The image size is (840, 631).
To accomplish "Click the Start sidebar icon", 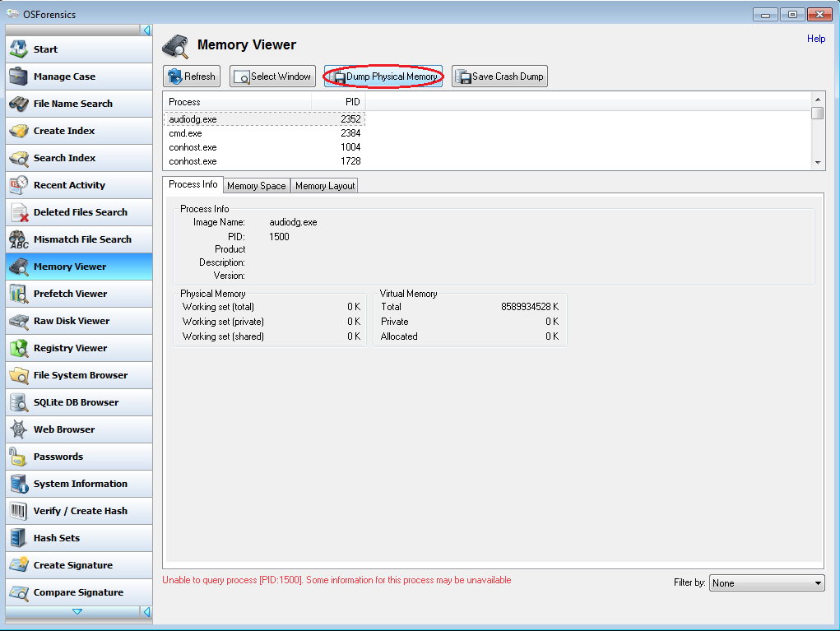I will coord(19,49).
